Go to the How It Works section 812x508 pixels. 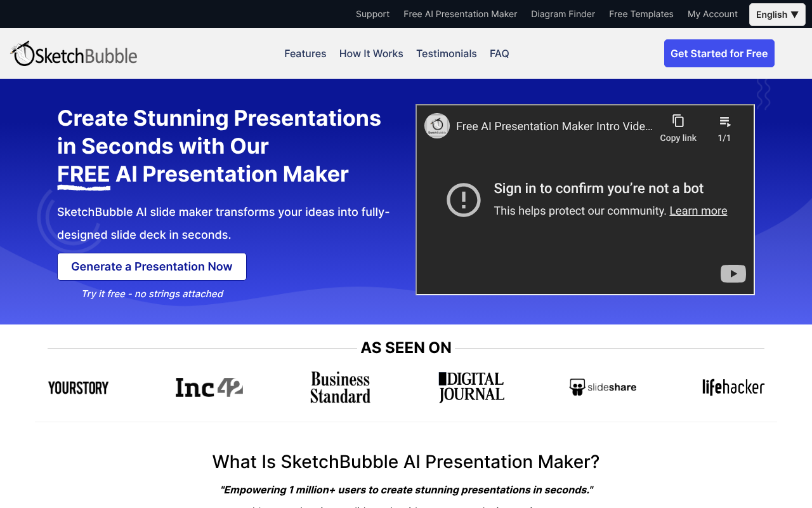(x=371, y=53)
